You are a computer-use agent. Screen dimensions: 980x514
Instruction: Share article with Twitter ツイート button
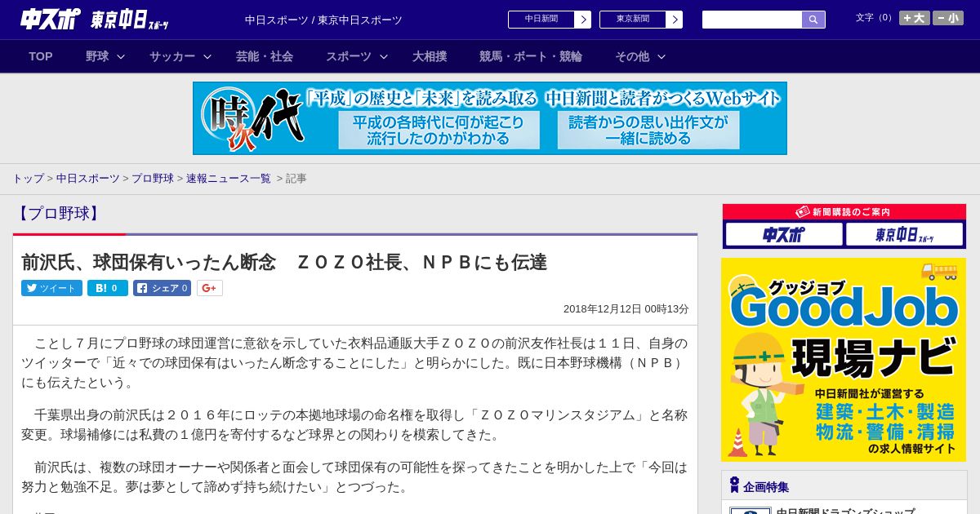coord(51,288)
